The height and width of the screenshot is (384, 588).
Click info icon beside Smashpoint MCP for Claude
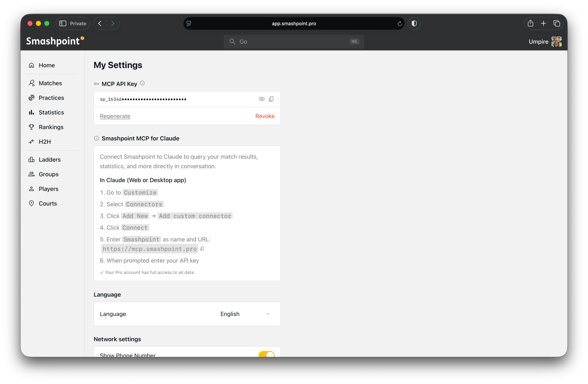coord(96,138)
